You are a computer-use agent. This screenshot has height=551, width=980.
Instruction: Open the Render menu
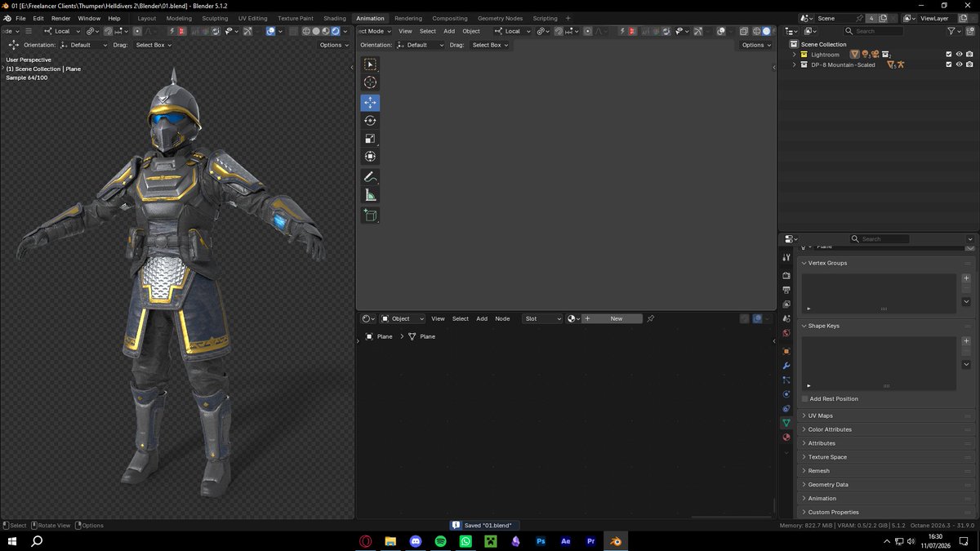coord(61,18)
